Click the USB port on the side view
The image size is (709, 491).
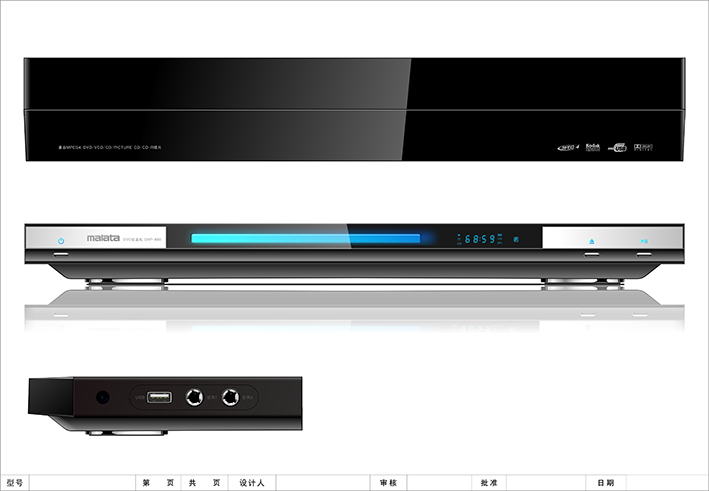tap(158, 398)
